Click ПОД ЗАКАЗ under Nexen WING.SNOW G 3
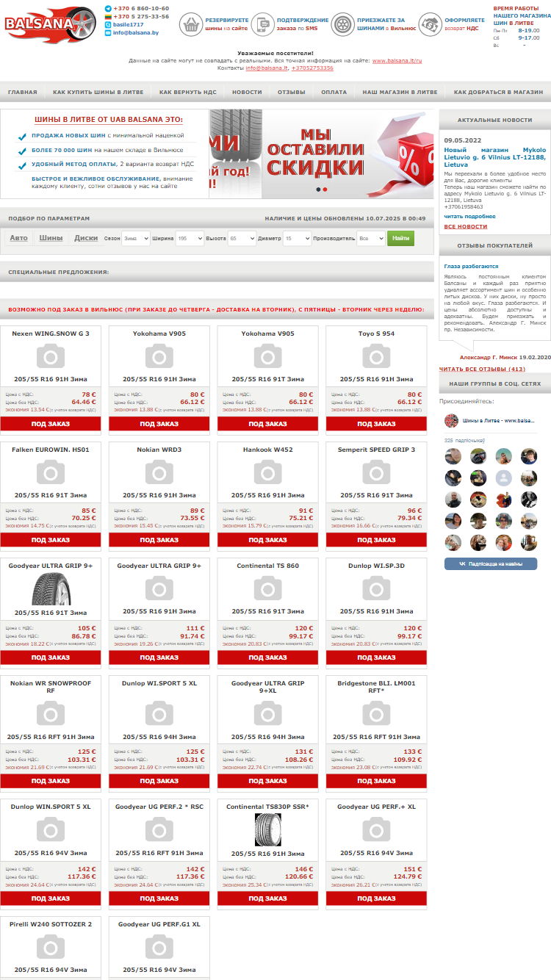This screenshot has width=551, height=980. click(51, 424)
